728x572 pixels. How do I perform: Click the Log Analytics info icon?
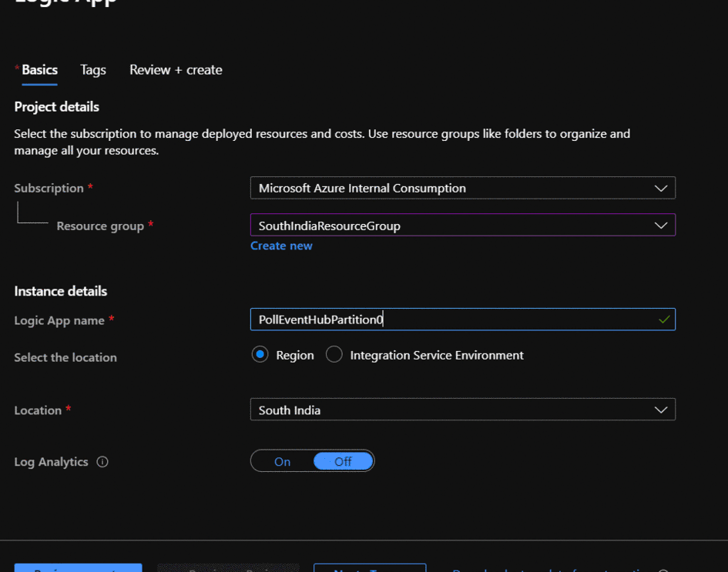tap(102, 462)
